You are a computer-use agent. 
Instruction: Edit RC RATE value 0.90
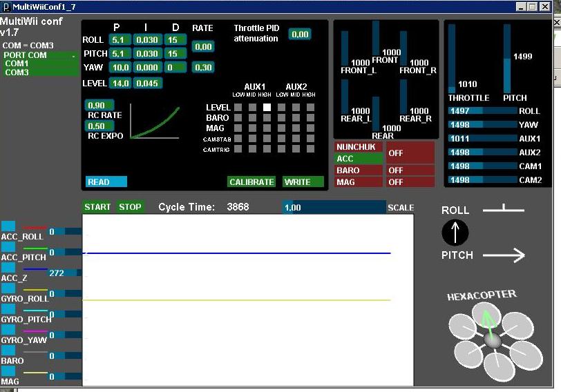(x=99, y=105)
